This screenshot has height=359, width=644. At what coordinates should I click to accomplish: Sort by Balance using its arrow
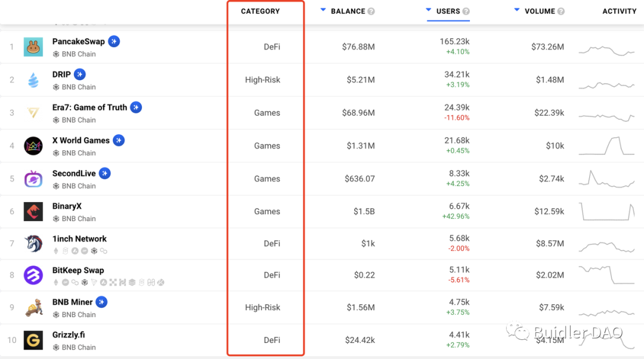tap(323, 10)
